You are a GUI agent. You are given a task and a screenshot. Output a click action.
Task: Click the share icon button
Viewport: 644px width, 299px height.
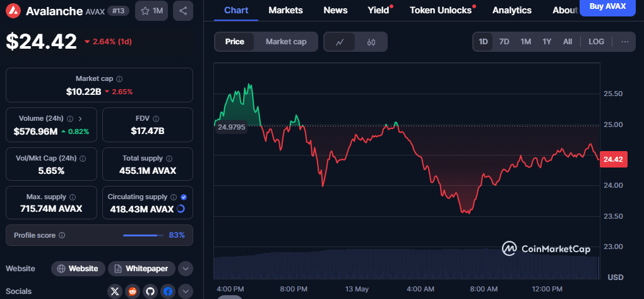point(183,11)
